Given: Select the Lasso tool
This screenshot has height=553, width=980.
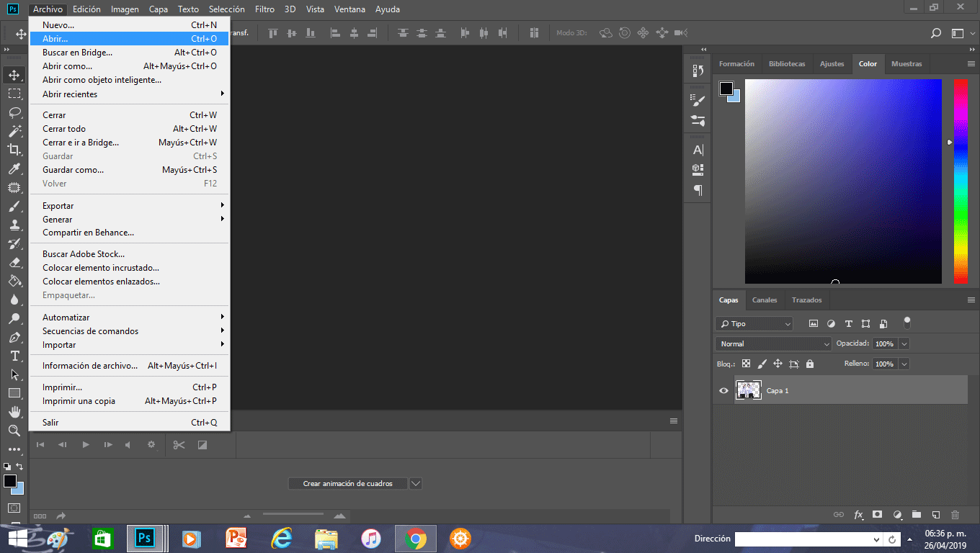Looking at the screenshot, I should (14, 112).
